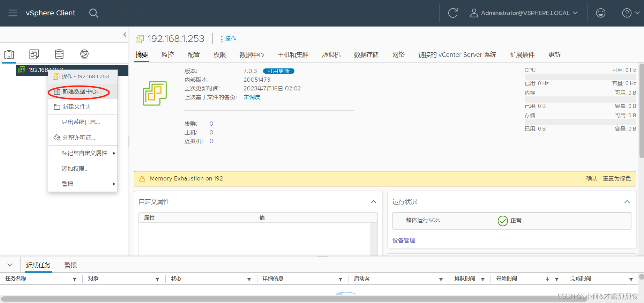Click the warning icon in Memory Exhaustion alert
The width and height of the screenshot is (644, 303).
(x=142, y=179)
